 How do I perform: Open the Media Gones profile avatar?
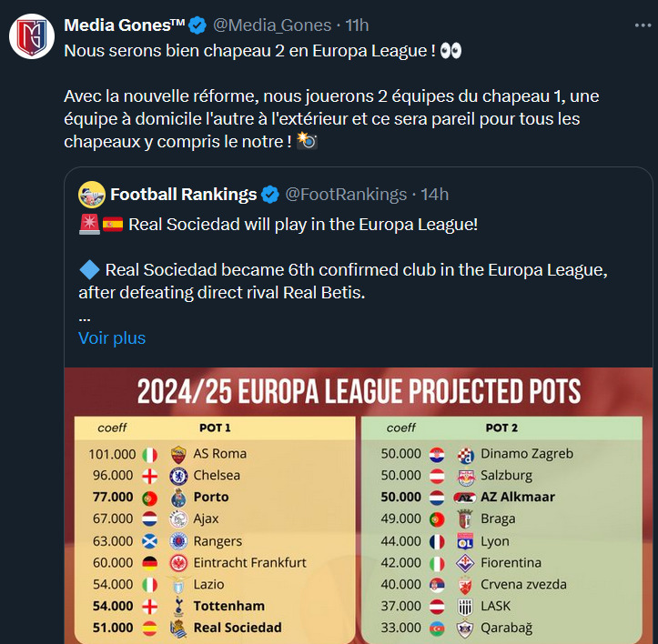click(x=32, y=36)
